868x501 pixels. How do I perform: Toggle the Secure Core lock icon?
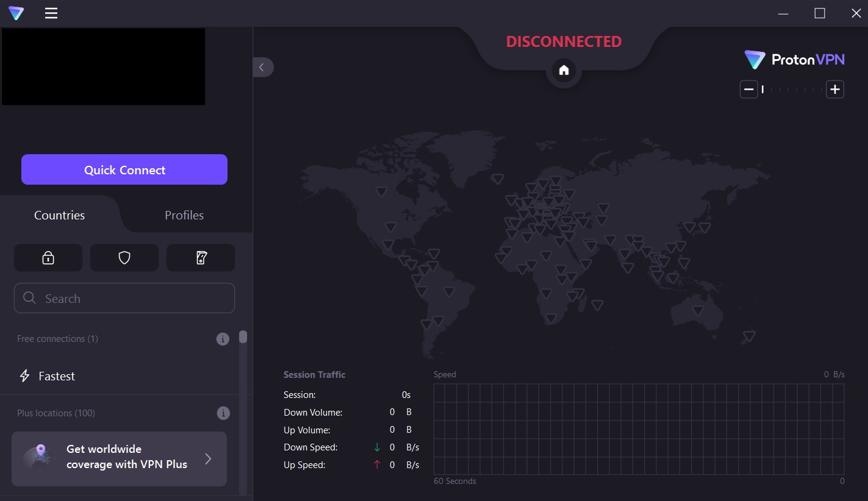[x=48, y=258]
